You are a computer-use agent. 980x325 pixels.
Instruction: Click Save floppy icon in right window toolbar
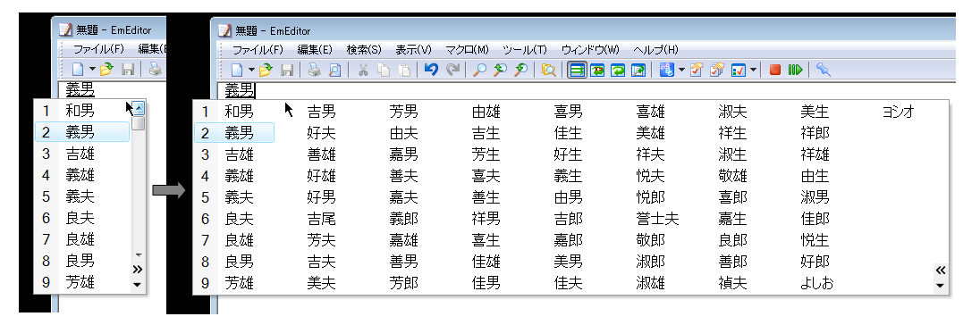288,70
